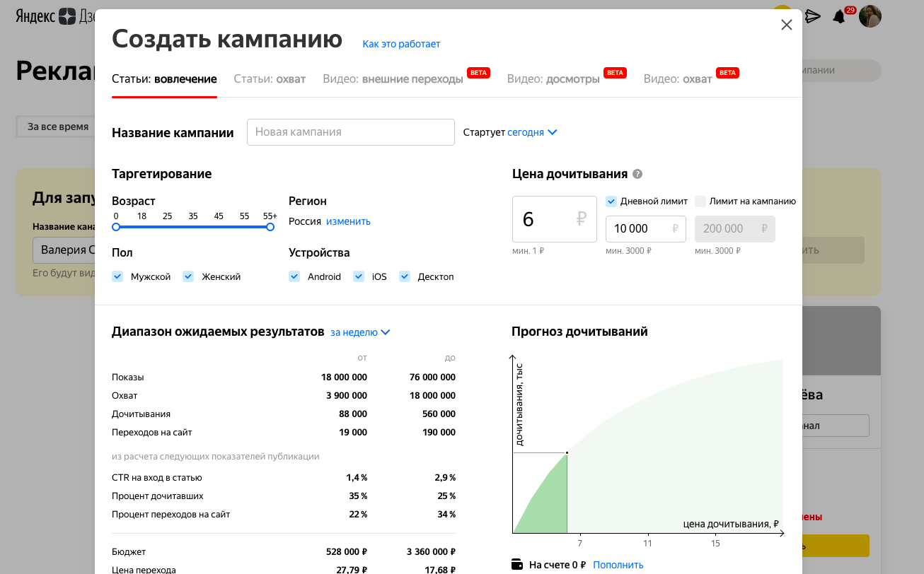924x574 pixels.
Task: Open the user avatar profile
Action: (x=870, y=16)
